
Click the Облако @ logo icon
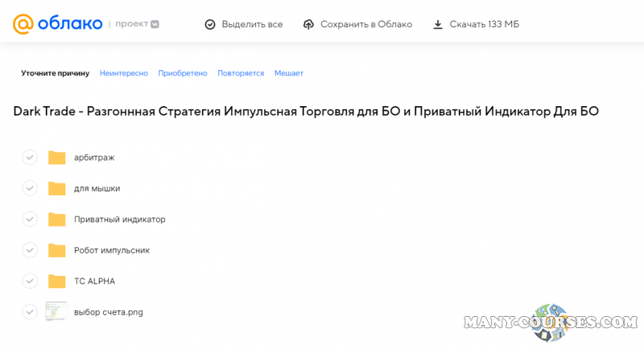pyautogui.click(x=23, y=23)
